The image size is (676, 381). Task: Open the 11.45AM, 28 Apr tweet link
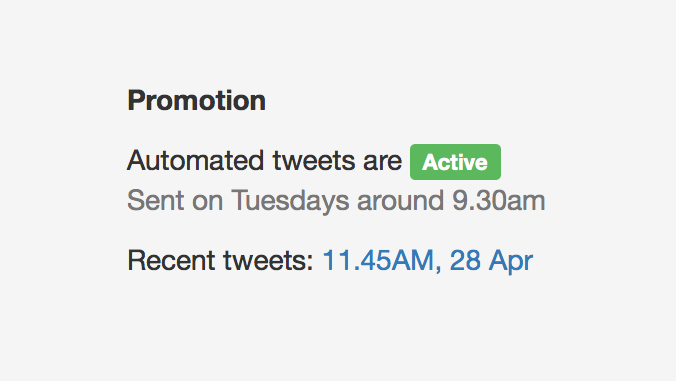(x=428, y=261)
